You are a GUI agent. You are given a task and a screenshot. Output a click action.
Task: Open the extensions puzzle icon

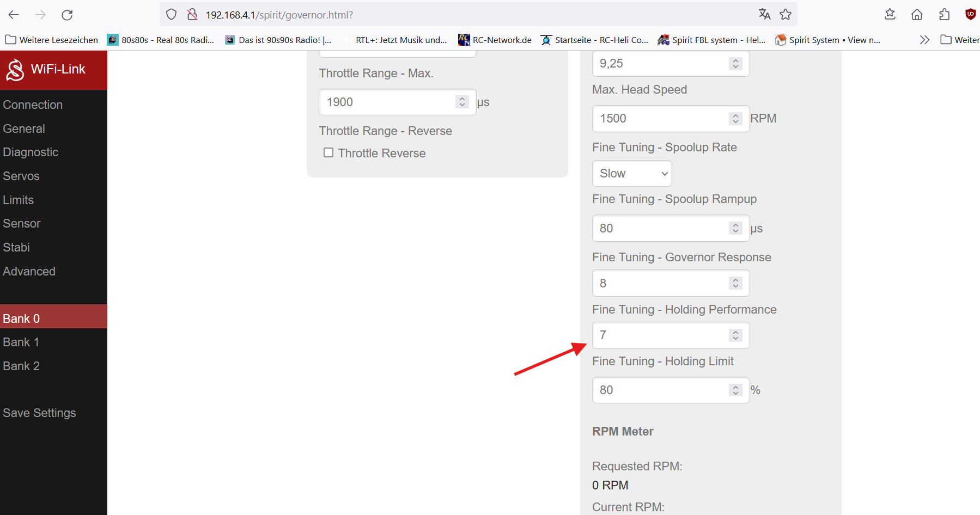[x=944, y=15]
